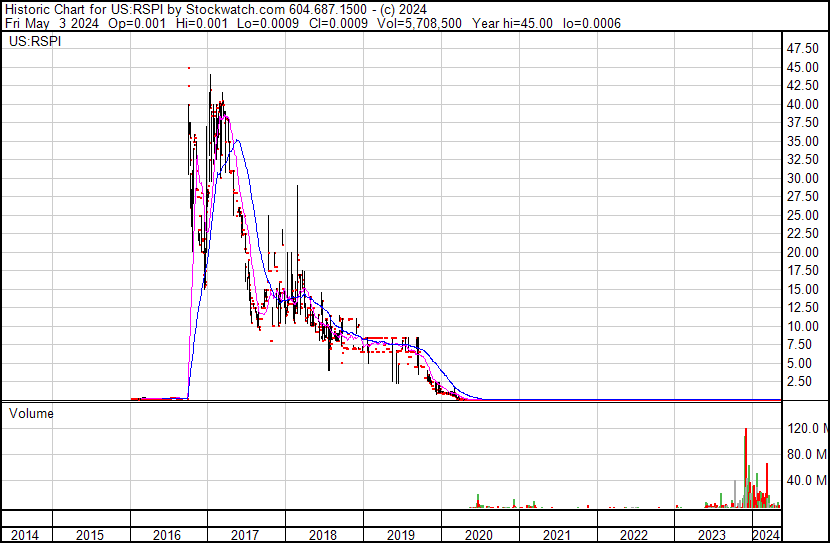Click the 2014 year label on the timeline
The height and width of the screenshot is (543, 830).
coord(25,535)
